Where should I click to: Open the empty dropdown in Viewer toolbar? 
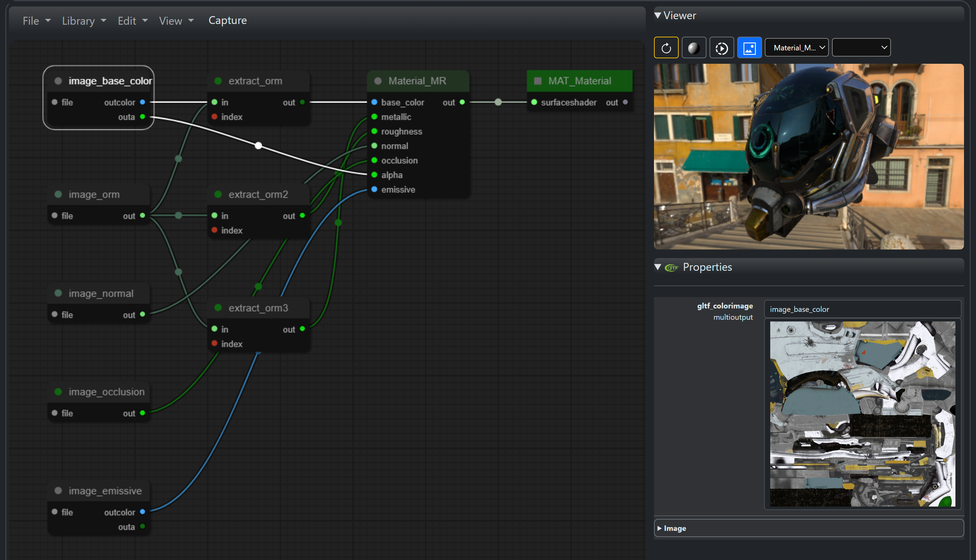pyautogui.click(x=861, y=48)
